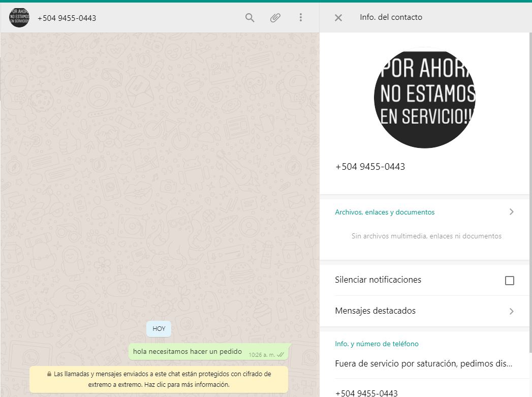532x397 pixels.
Task: Expand the Mensajes destacados chevron
Action: click(x=511, y=311)
